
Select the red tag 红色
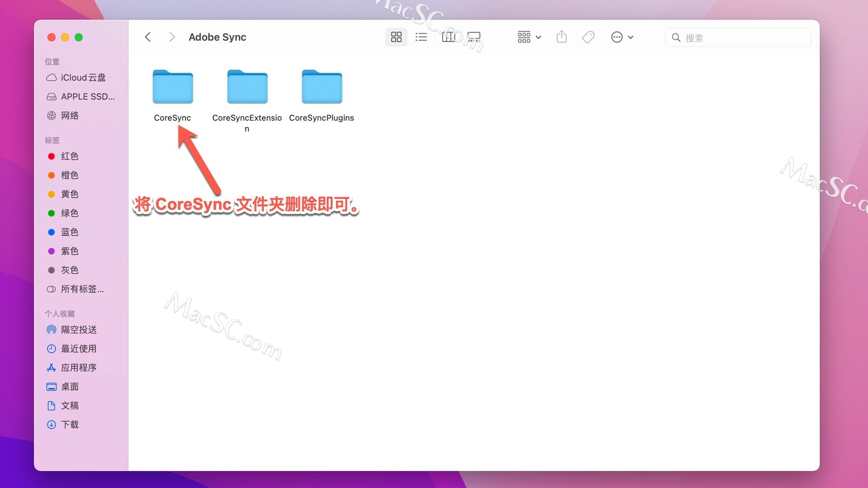[x=70, y=156]
